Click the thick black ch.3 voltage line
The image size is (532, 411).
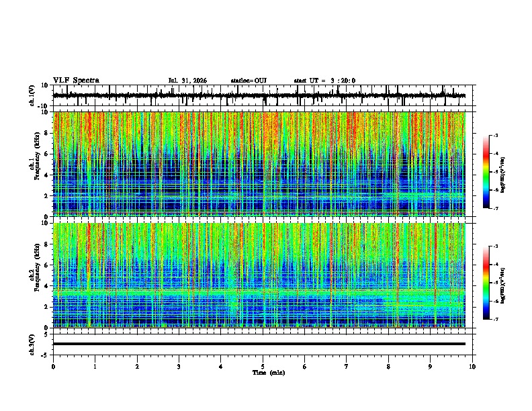pyautogui.click(x=259, y=344)
